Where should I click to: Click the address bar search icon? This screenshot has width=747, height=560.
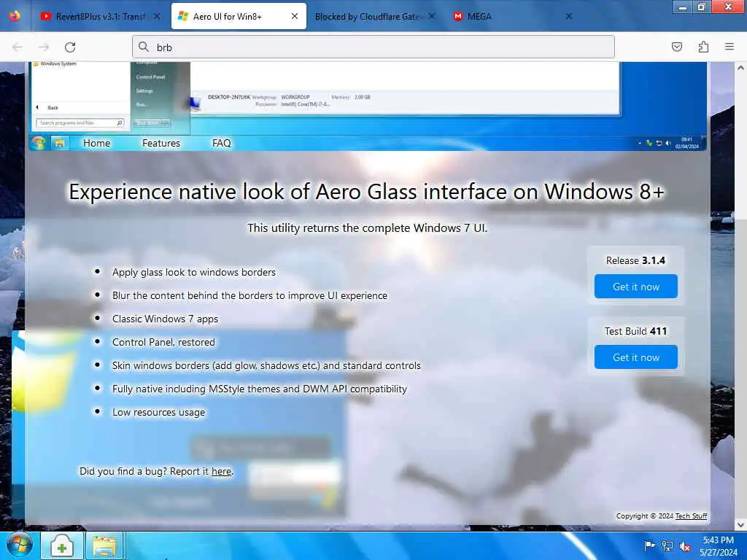tap(144, 47)
